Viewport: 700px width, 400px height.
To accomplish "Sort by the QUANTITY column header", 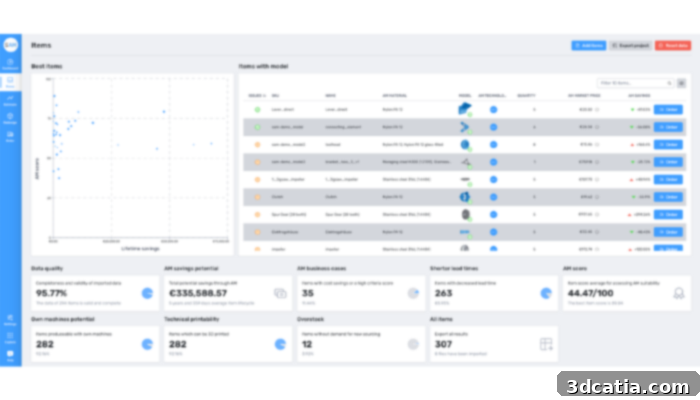I will coord(526,96).
